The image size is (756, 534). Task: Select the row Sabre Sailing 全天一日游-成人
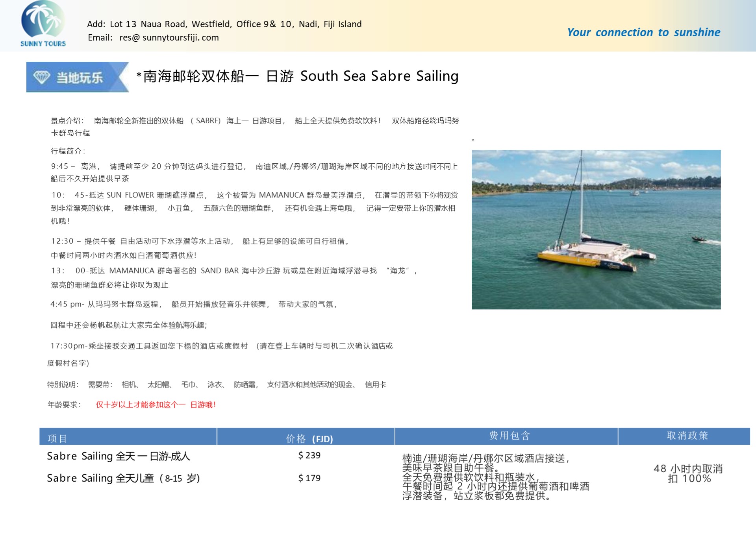tap(119, 456)
